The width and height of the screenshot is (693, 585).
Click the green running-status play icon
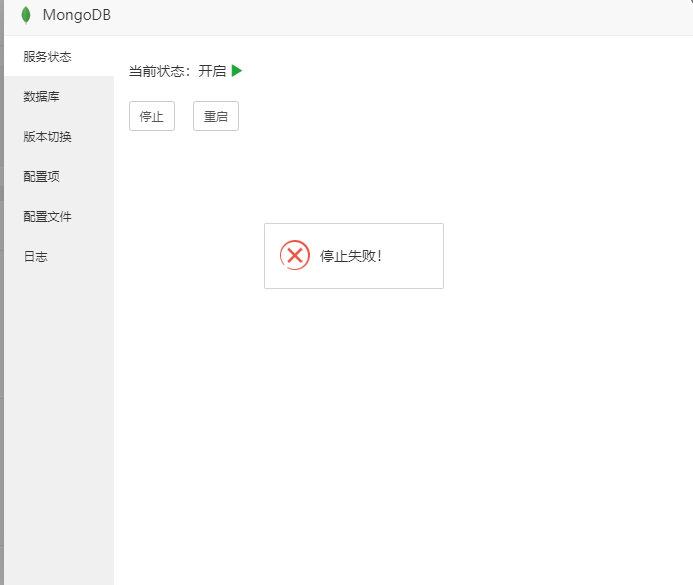tap(237, 71)
